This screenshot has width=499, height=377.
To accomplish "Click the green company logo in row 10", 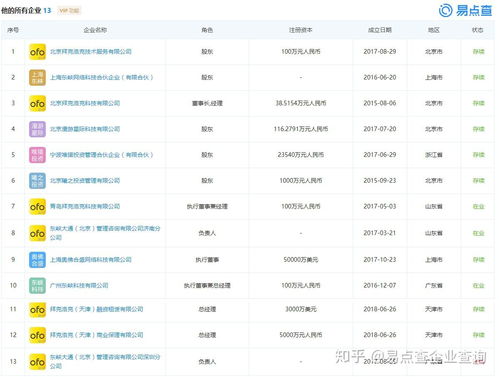I will coord(37,286).
